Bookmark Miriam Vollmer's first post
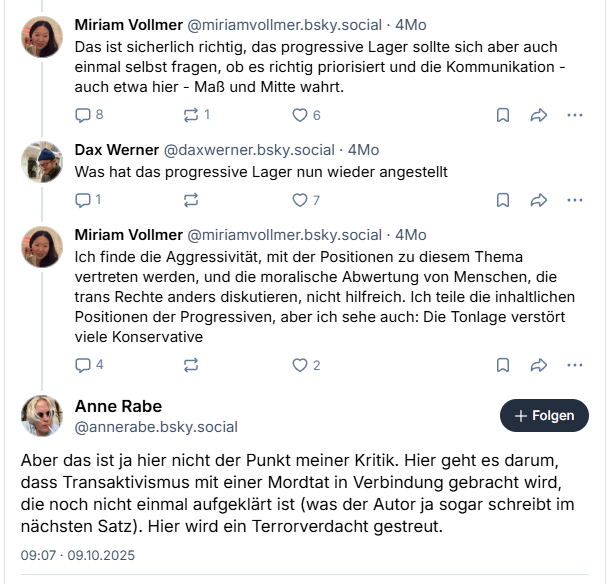Screen dimensions: 613x584 tap(503, 115)
